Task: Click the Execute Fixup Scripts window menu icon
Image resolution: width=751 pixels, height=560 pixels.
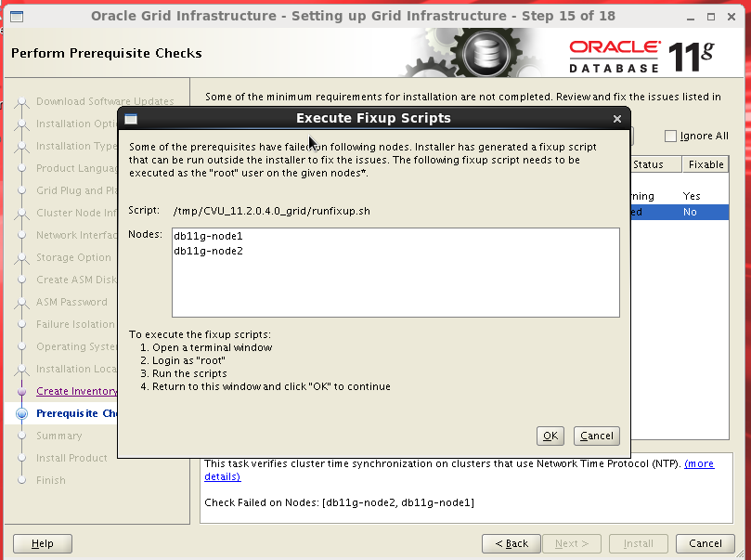Action: 131,119
